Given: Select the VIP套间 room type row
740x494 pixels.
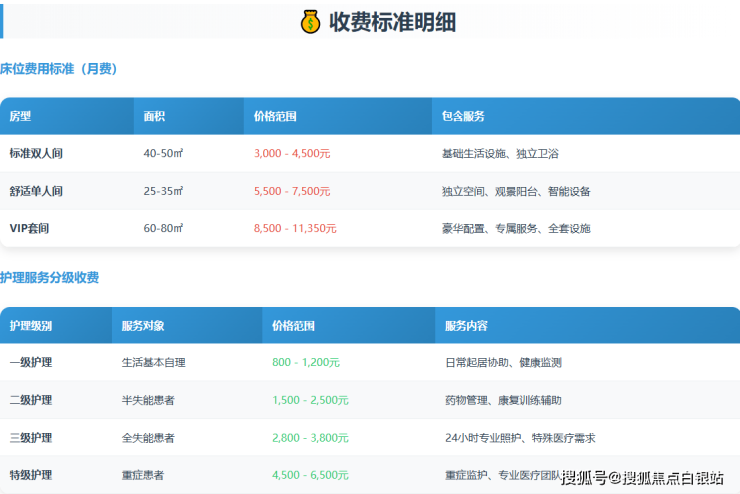Looking at the screenshot, I should pos(29,228).
